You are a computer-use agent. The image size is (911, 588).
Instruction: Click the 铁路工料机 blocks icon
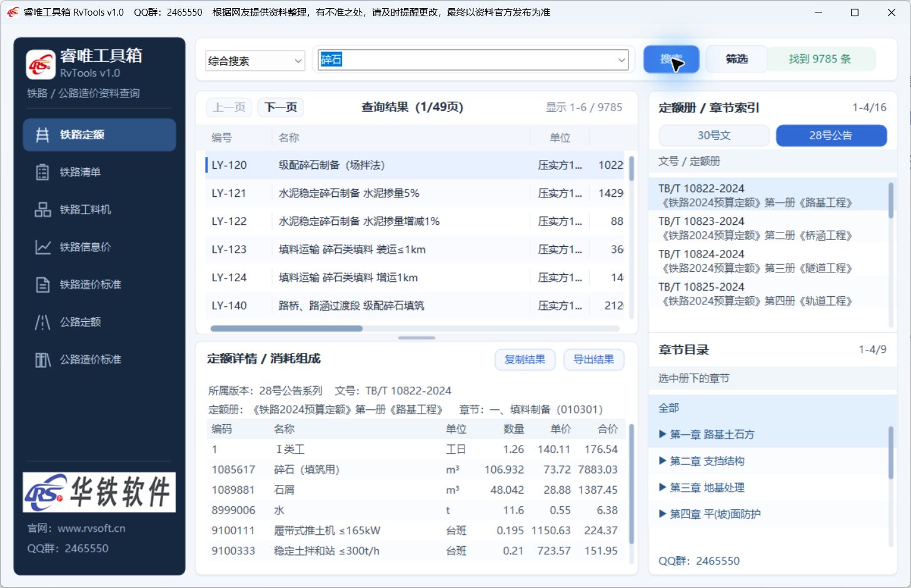coord(43,209)
